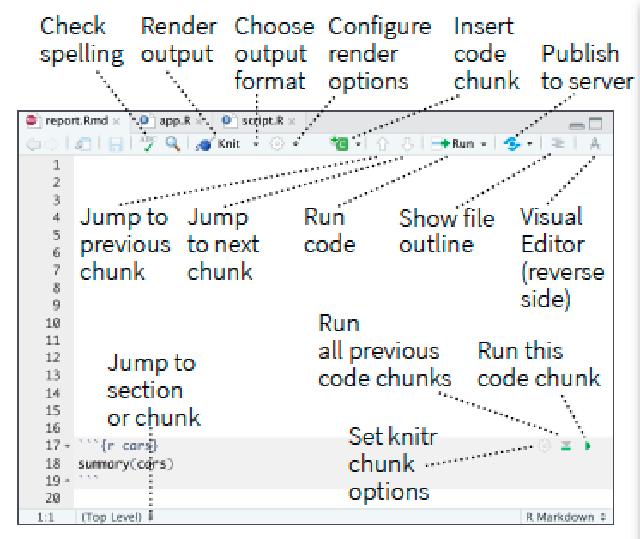Minimize the source editor pane

coord(577,125)
